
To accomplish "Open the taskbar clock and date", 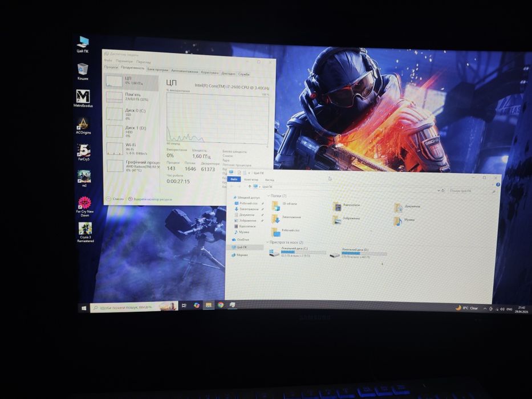I will [522, 310].
